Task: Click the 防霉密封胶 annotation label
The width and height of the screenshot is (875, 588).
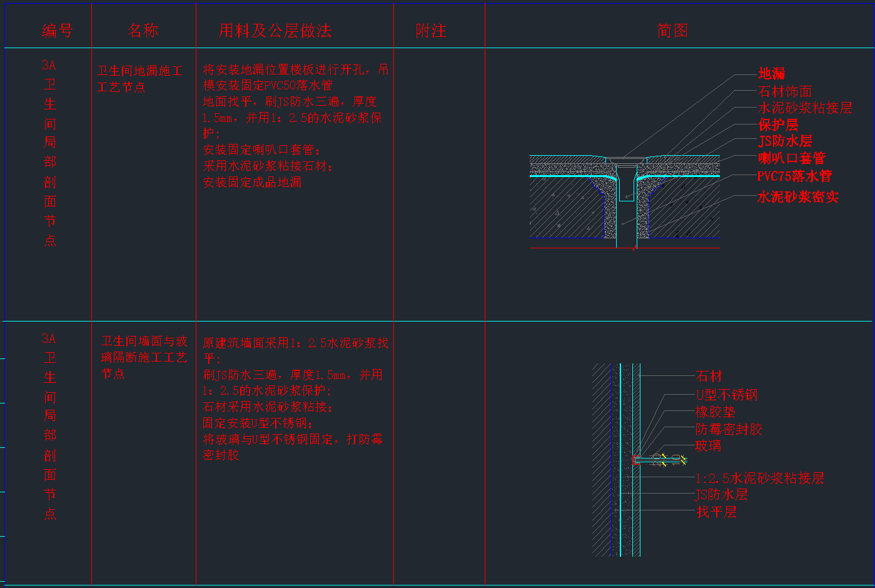Action: tap(729, 429)
